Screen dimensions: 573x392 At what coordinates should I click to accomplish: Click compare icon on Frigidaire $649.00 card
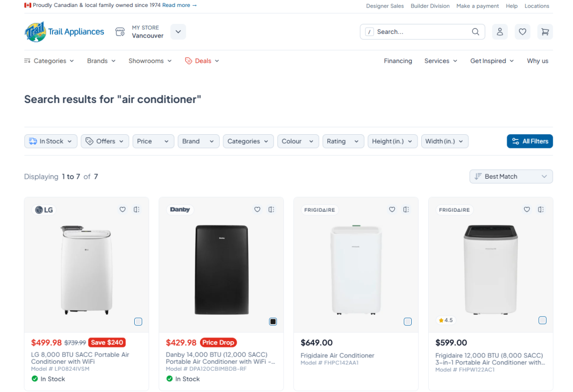(x=406, y=210)
